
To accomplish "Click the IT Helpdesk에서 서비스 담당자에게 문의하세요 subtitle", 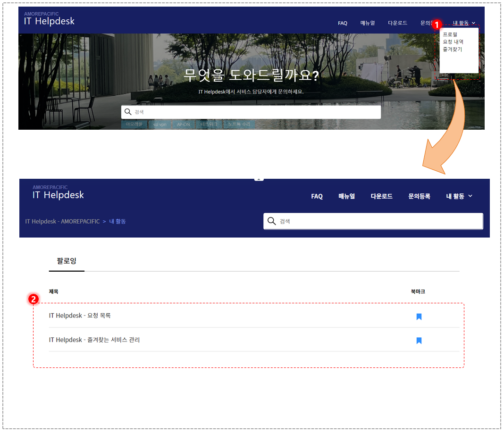I will pyautogui.click(x=251, y=92).
